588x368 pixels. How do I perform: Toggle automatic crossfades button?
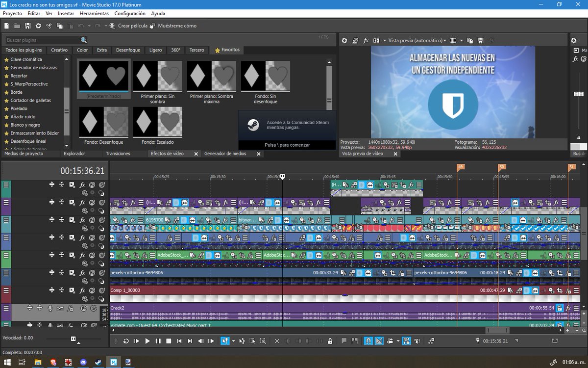pos(379,341)
